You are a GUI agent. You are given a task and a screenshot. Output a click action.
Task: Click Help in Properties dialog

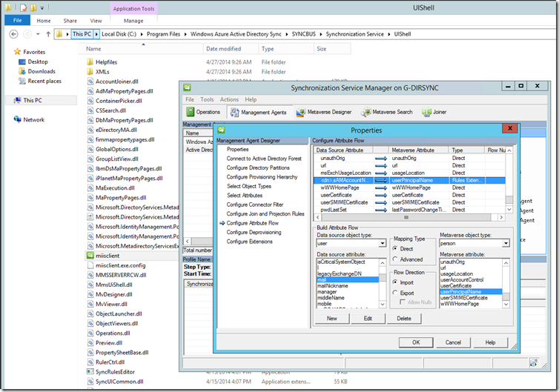pyautogui.click(x=490, y=342)
